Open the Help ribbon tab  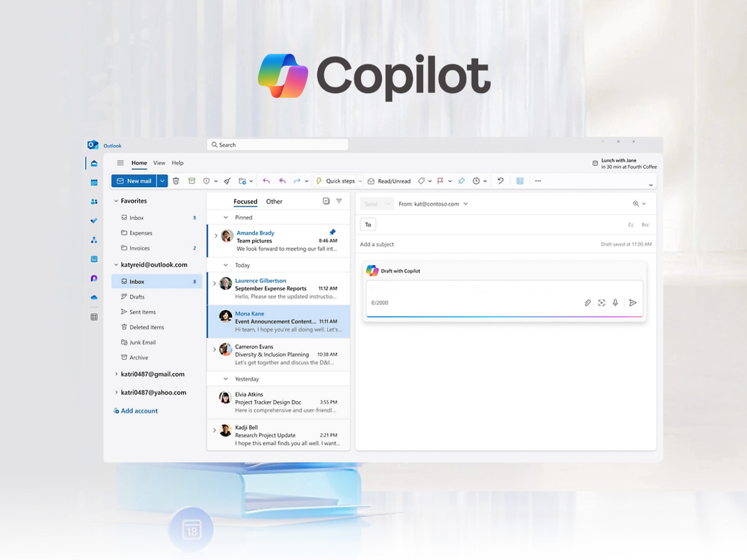point(178,163)
